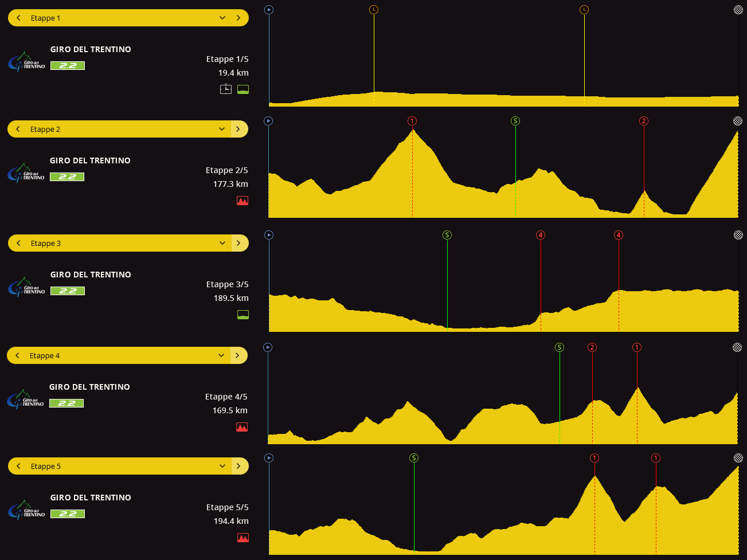
Task: Click the sprint S marker on Etappe 4 profile
Action: point(560,347)
